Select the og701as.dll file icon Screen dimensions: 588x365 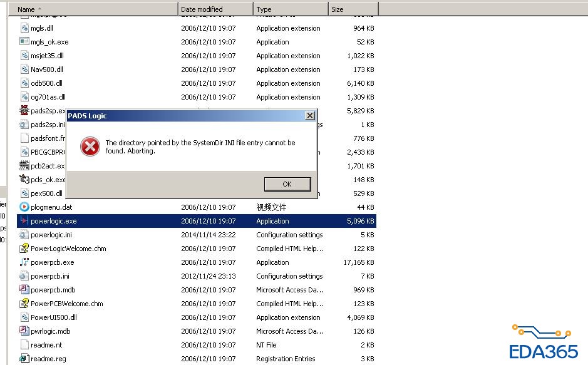pos(24,96)
